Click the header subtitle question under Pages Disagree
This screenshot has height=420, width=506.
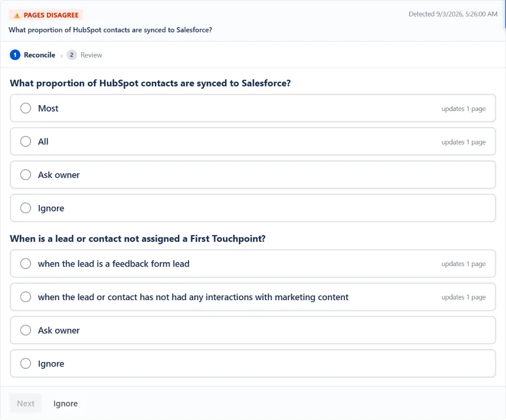110,30
